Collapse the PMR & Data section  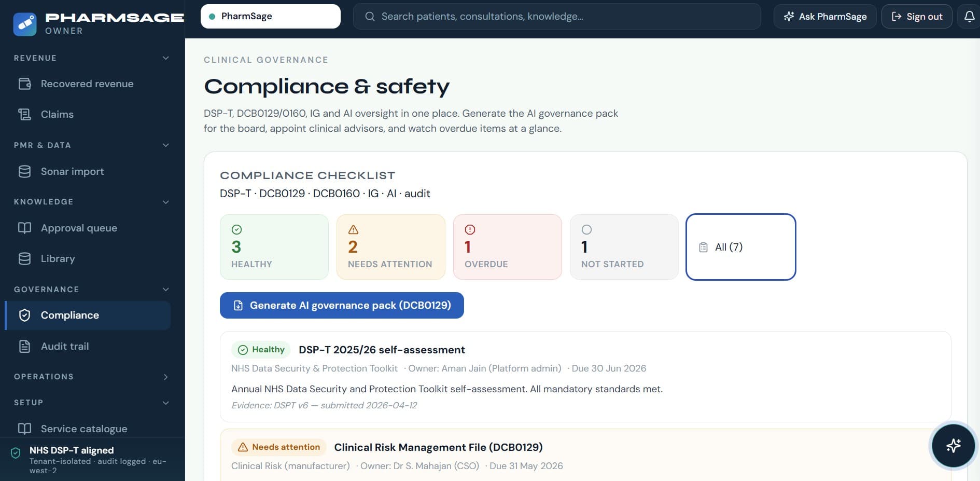click(x=166, y=145)
